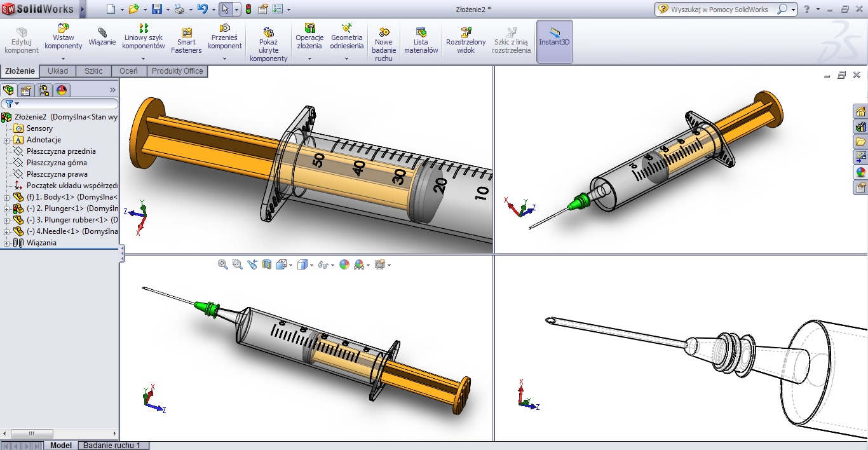Open dropdown arrow next to Undo icon
This screenshot has height=450, width=868.
[x=213, y=10]
